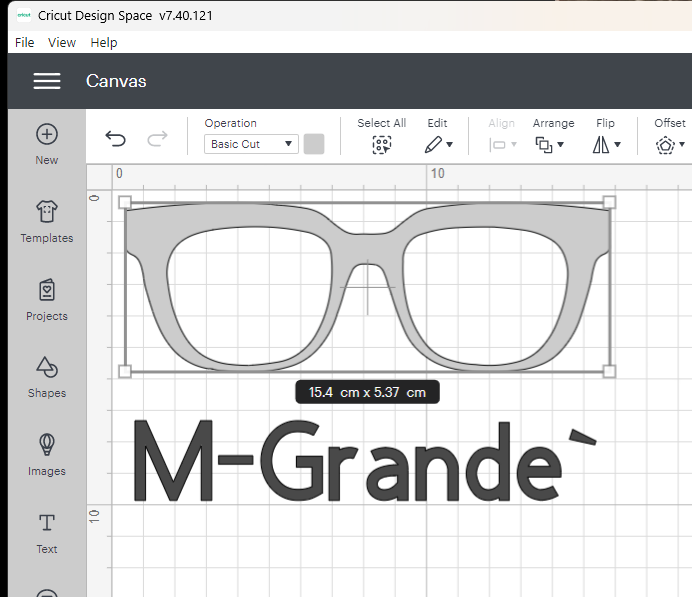Open the hamburger navigation menu

[x=47, y=81]
